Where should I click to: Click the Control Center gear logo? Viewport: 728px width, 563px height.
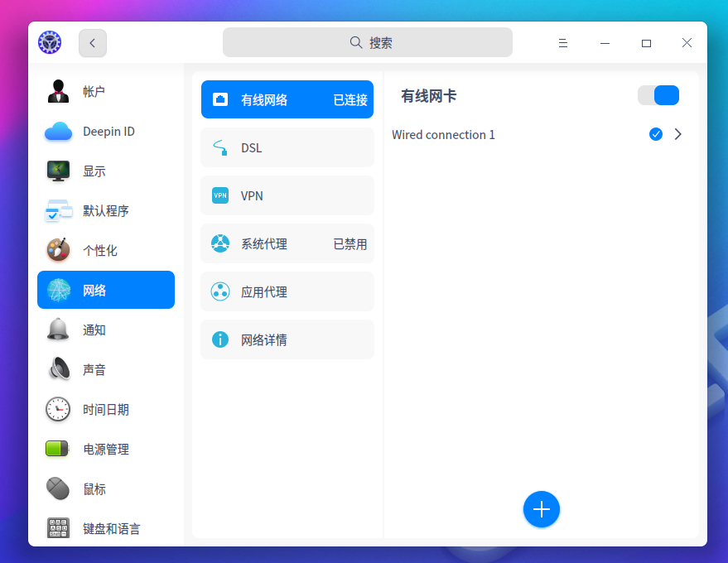click(x=50, y=43)
